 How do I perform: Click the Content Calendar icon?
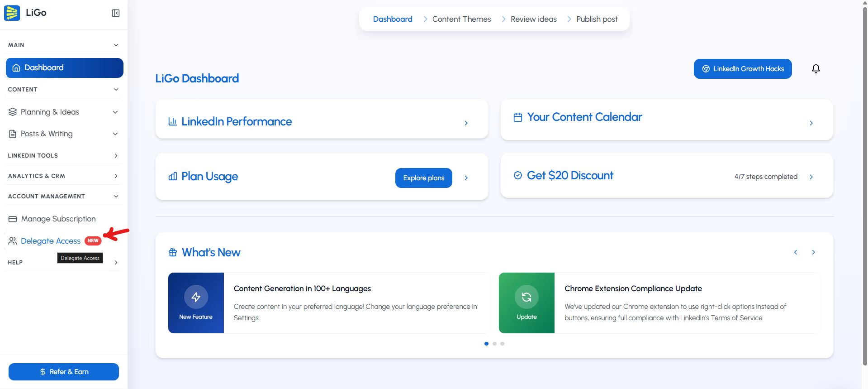(518, 117)
